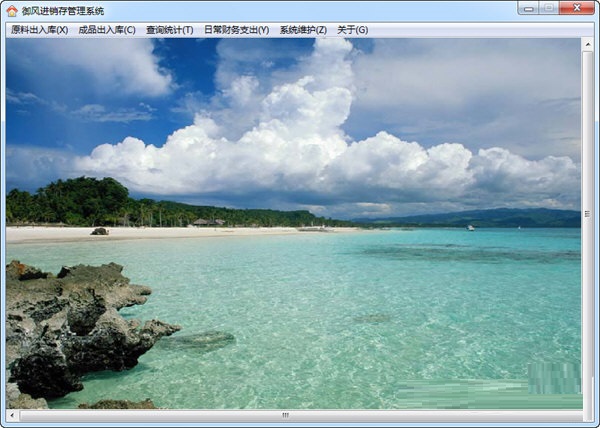Click the vertical scrollbar up arrow
Screen dimensions: 600x428
pos(587,44)
